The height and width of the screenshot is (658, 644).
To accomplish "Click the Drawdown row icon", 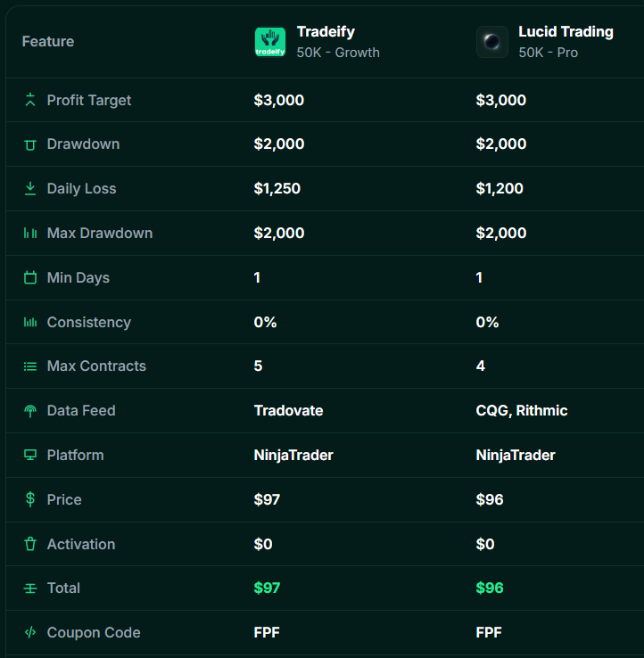I will (x=30, y=144).
